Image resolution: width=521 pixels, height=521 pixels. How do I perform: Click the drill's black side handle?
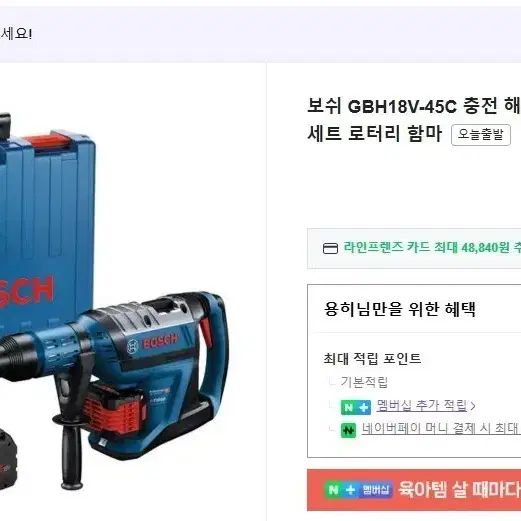pos(71,438)
